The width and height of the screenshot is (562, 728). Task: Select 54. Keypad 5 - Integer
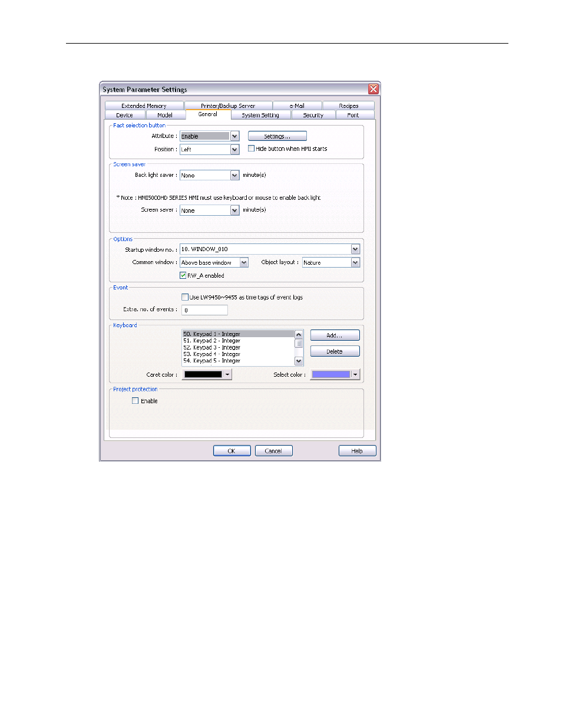pos(238,361)
